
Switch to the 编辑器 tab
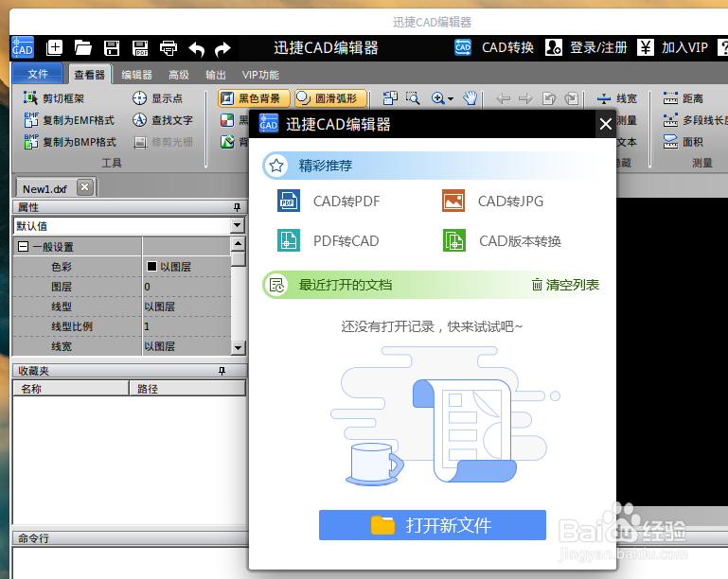pos(136,75)
